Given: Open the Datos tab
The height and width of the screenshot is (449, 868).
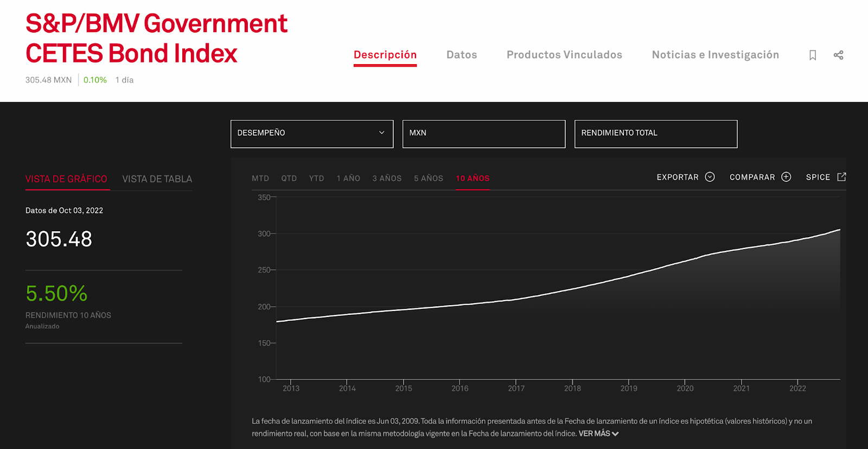Looking at the screenshot, I should [462, 55].
